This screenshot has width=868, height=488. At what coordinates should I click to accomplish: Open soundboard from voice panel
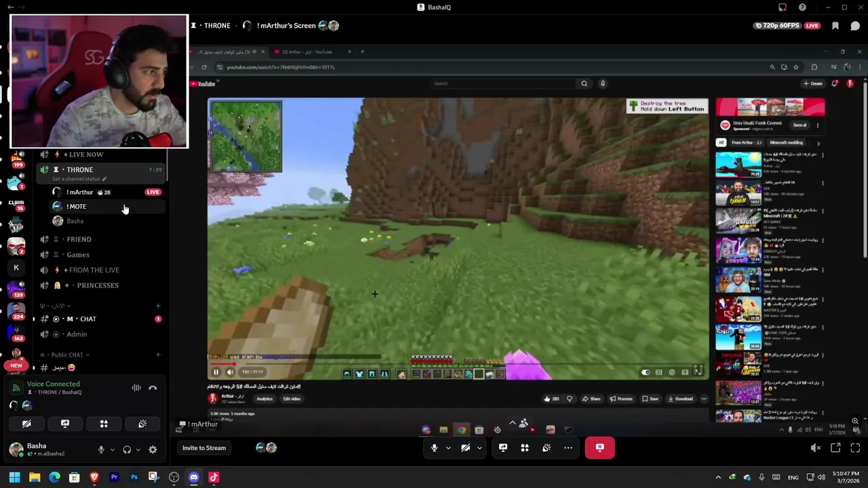[x=142, y=424]
